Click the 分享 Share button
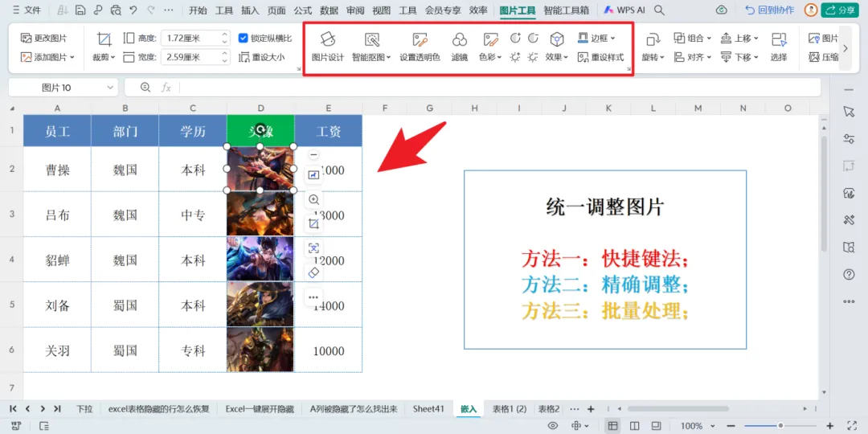Screen dimensions: 868x434 pyautogui.click(x=839, y=10)
